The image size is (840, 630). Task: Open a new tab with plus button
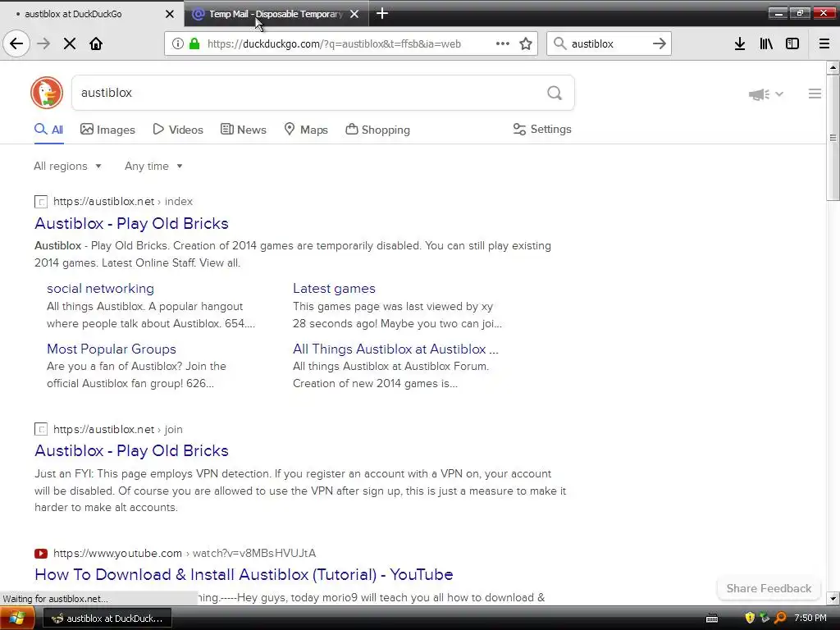(x=382, y=13)
